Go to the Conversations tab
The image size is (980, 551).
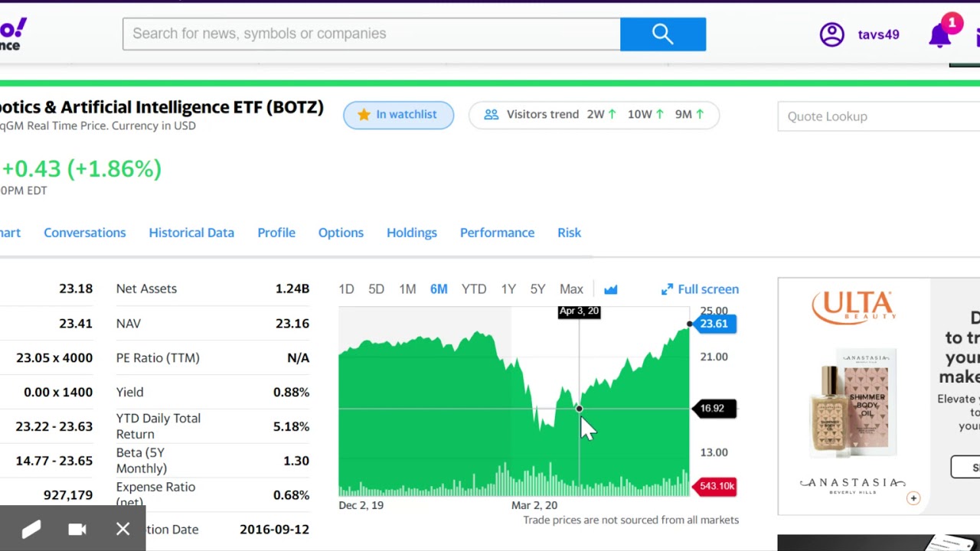click(x=84, y=233)
